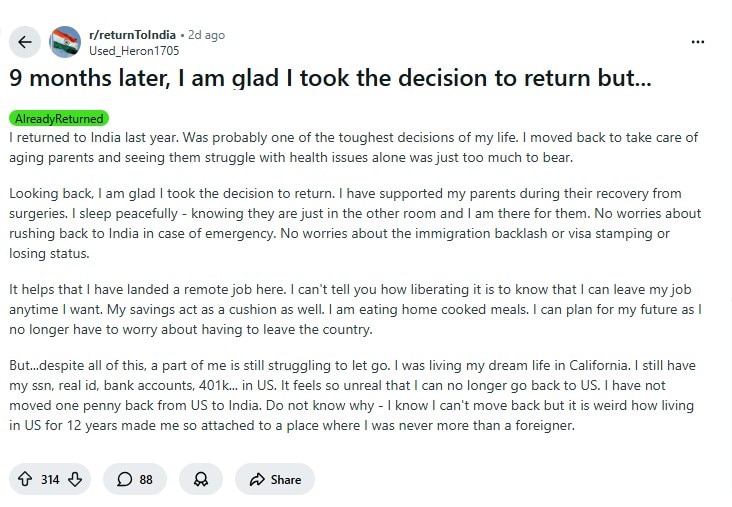The width and height of the screenshot is (732, 507).
Task: Upvote the post
Action: pyautogui.click(x=25, y=479)
